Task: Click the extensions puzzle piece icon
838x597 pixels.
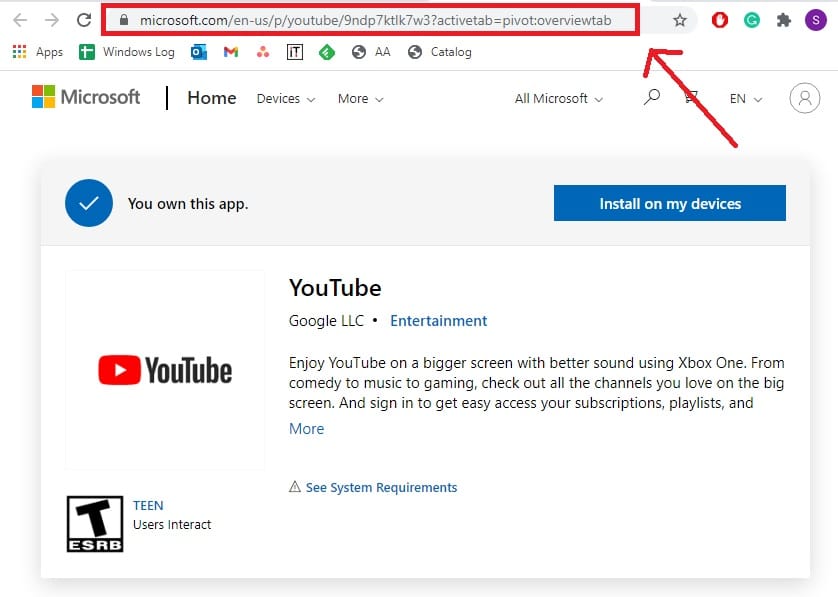Action: point(783,20)
